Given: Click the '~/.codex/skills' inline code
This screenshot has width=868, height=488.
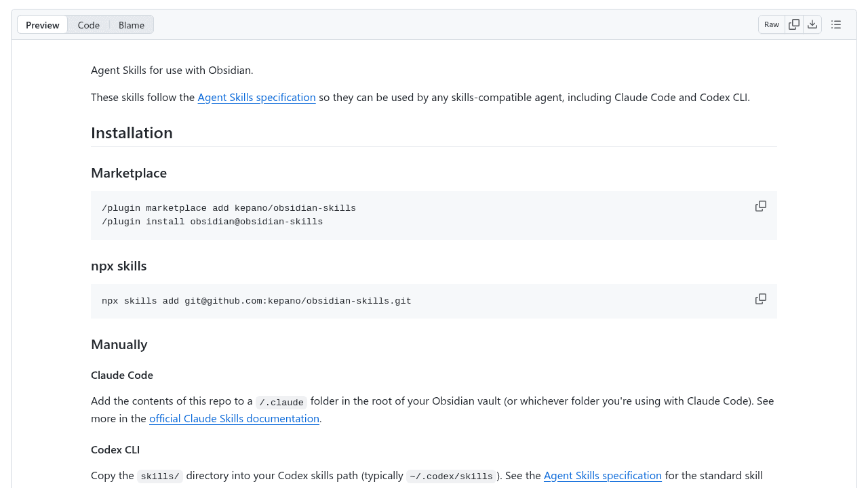Looking at the screenshot, I should [x=451, y=476].
